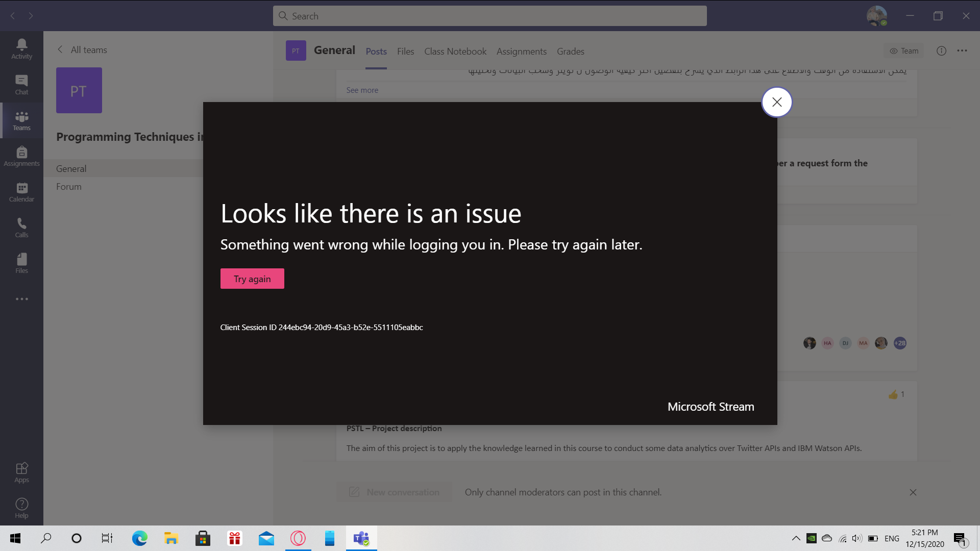The height and width of the screenshot is (551, 980).
Task: Open Calls from the left rail
Action: coord(21,227)
